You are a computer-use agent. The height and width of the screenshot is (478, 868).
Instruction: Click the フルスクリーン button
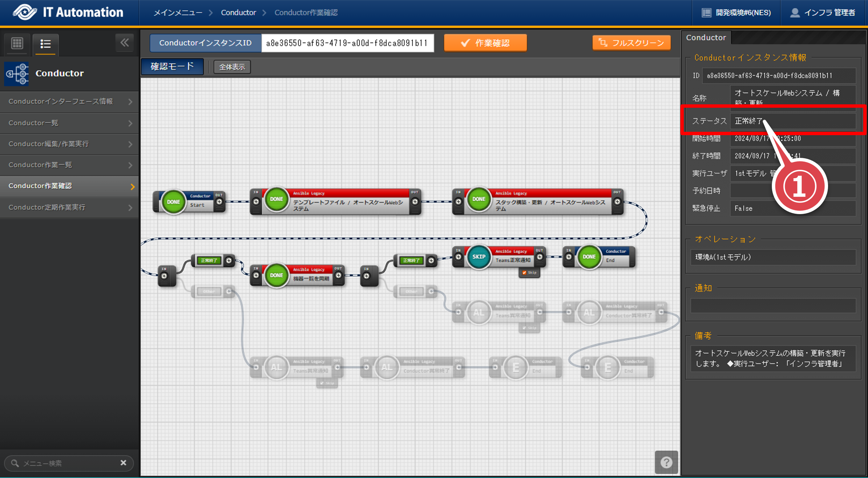[631, 43]
